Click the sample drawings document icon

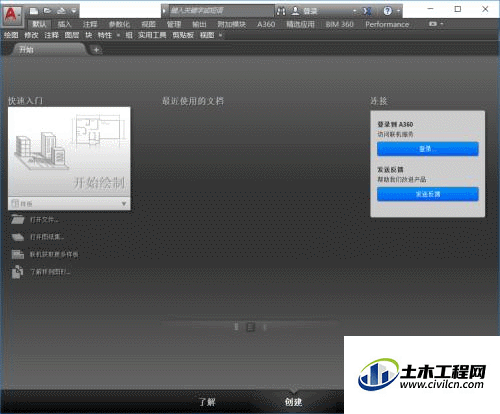click(x=17, y=272)
